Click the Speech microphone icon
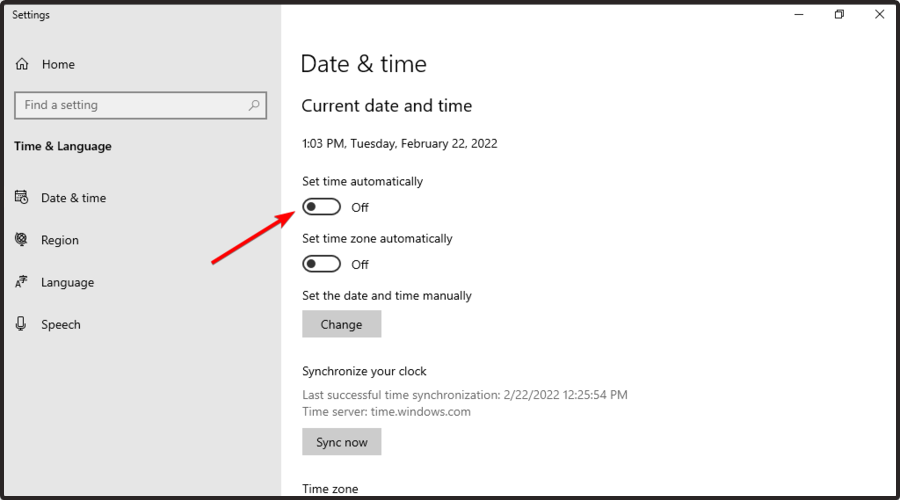Image resolution: width=900 pixels, height=500 pixels. point(21,325)
